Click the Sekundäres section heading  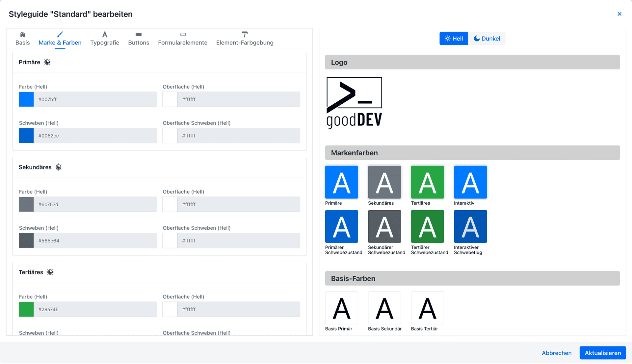35,167
